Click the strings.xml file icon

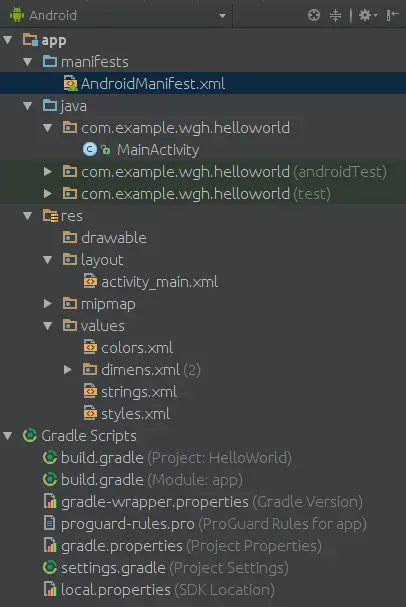tap(90, 391)
